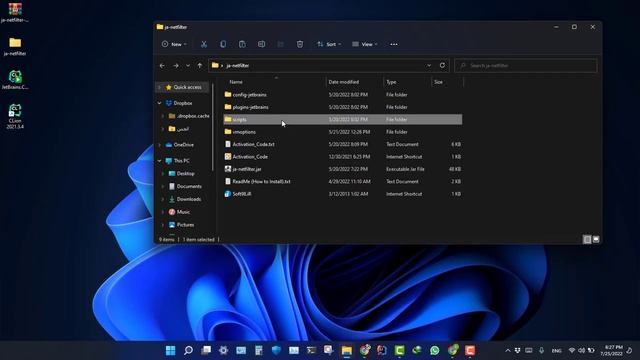The width and height of the screenshot is (640, 360).
Task: Select the .dropbox.cache folder
Action: [x=189, y=116]
